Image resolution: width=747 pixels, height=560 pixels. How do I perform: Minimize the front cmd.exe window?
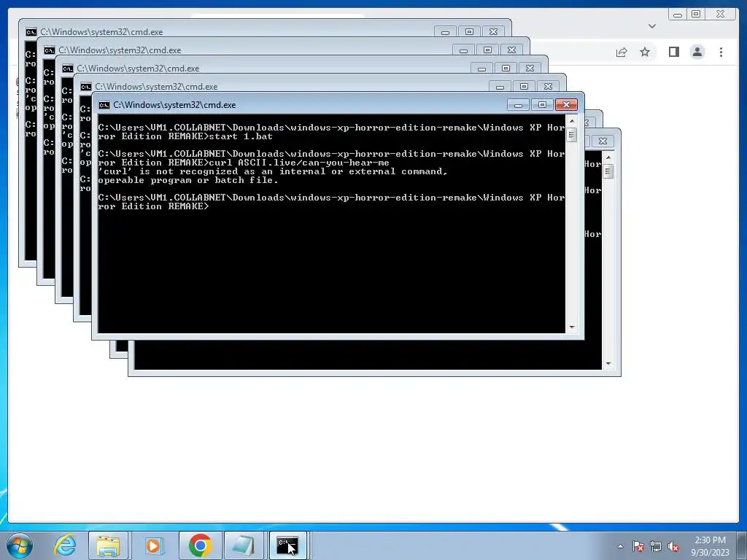tap(519, 105)
